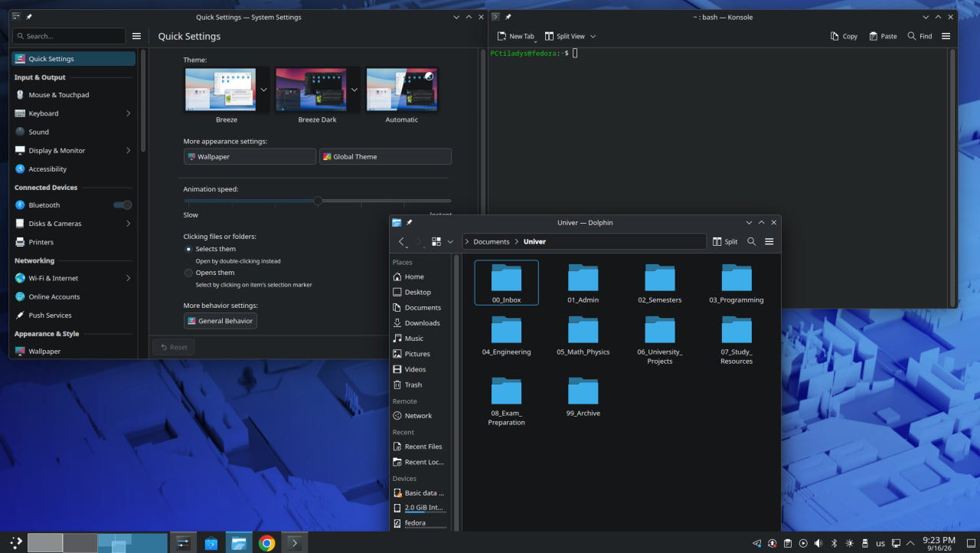Open Konsole hamburger menu
This screenshot has height=553, width=980.
coord(946,36)
